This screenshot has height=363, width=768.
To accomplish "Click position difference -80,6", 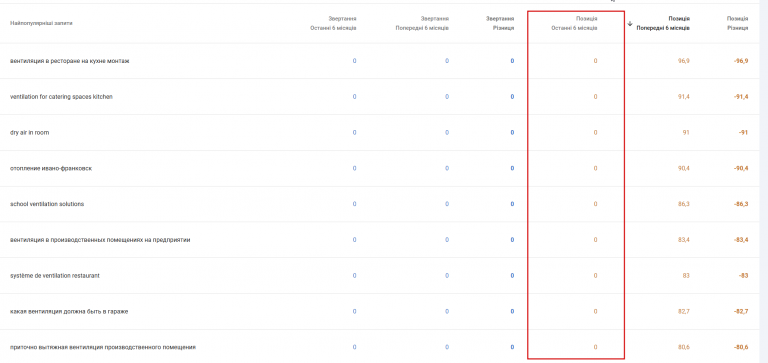I will pos(741,347).
